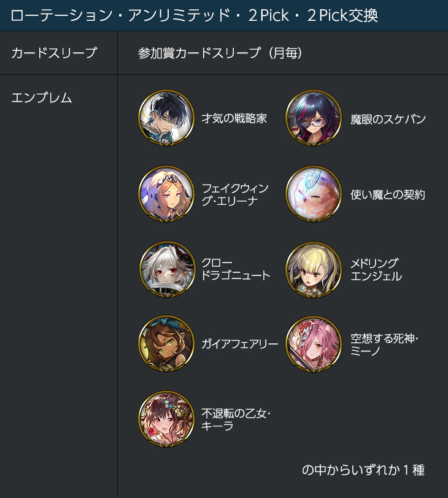Click the 参加賞カードスリーブ（月毎） text
Viewport: 448px width, 498px height.
pos(220,53)
